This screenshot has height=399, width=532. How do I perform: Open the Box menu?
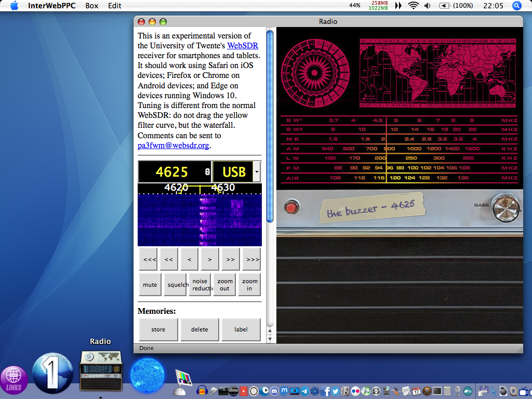pyautogui.click(x=91, y=5)
